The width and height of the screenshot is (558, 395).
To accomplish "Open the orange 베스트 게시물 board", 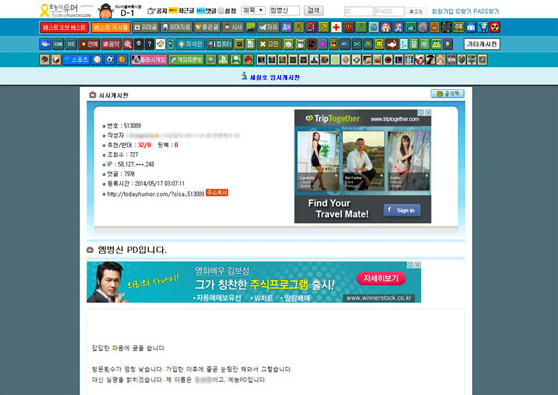I will click(x=111, y=27).
